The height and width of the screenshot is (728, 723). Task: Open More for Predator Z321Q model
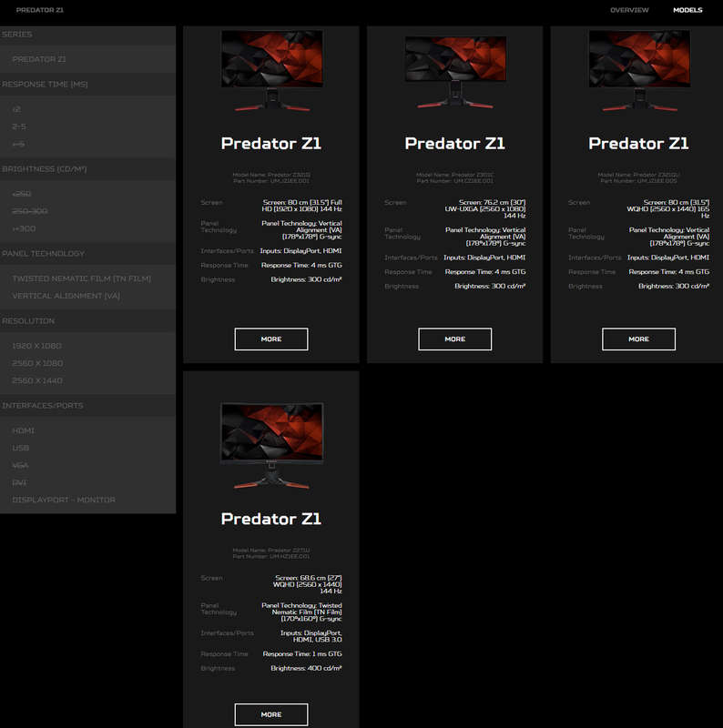click(270, 339)
